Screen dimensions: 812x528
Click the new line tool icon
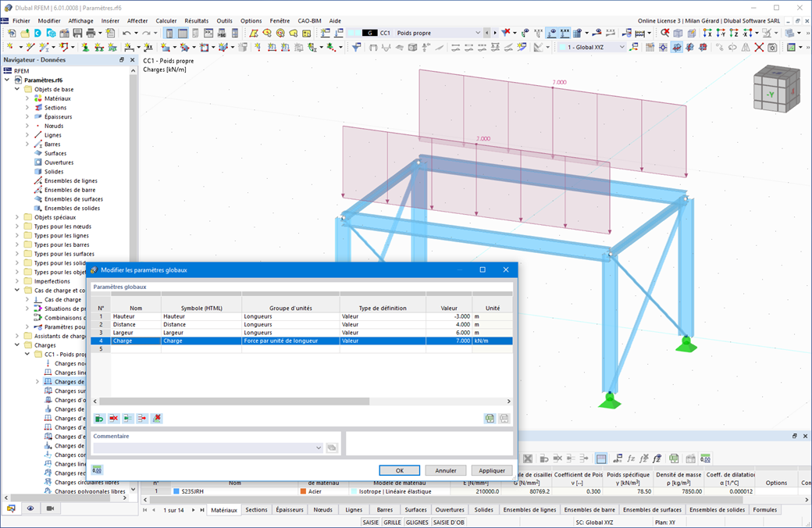30,47
